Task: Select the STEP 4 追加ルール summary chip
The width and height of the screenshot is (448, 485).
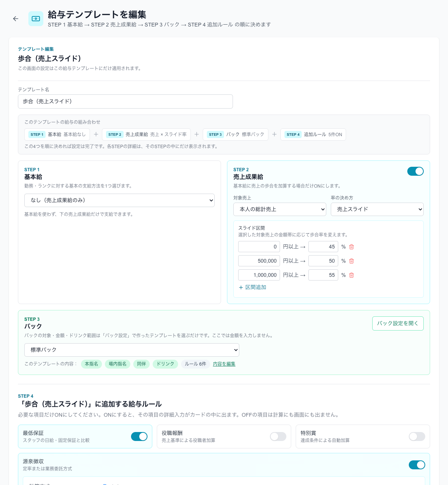Action: pyautogui.click(x=313, y=134)
